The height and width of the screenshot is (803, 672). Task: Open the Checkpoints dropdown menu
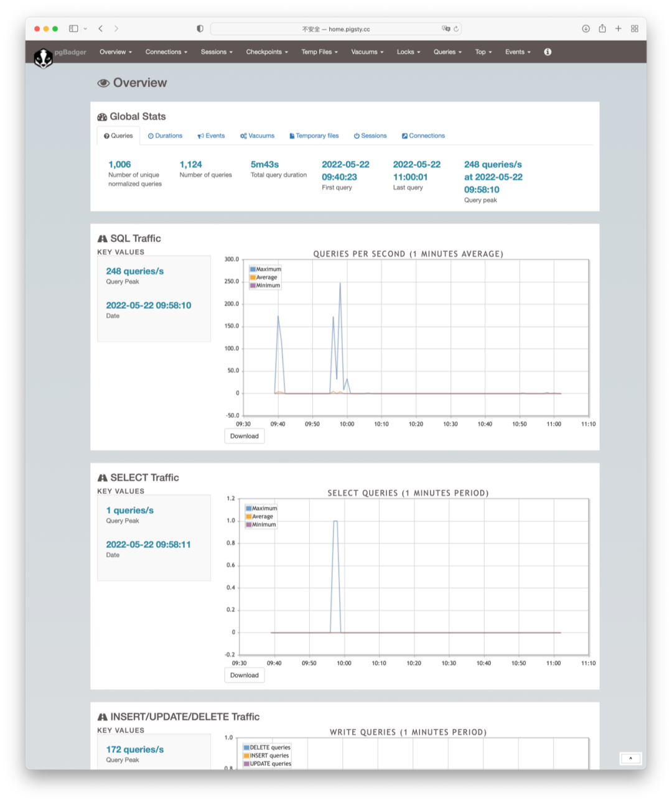coord(267,52)
